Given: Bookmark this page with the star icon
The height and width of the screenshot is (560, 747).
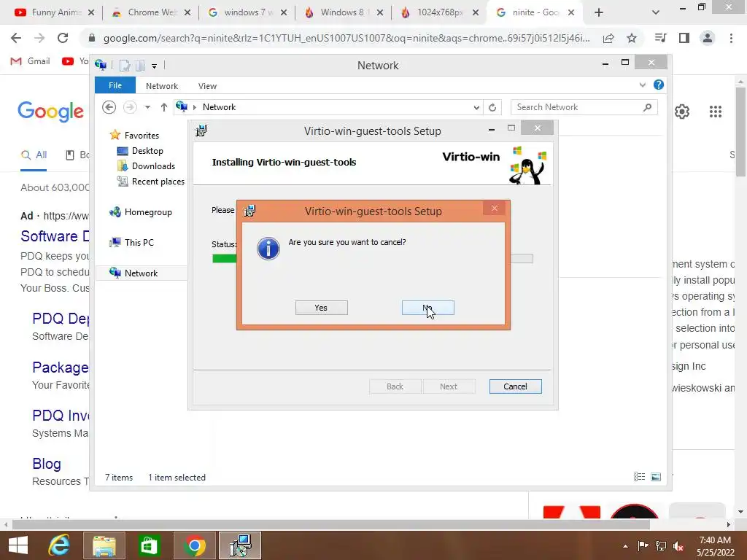Looking at the screenshot, I should (x=632, y=38).
